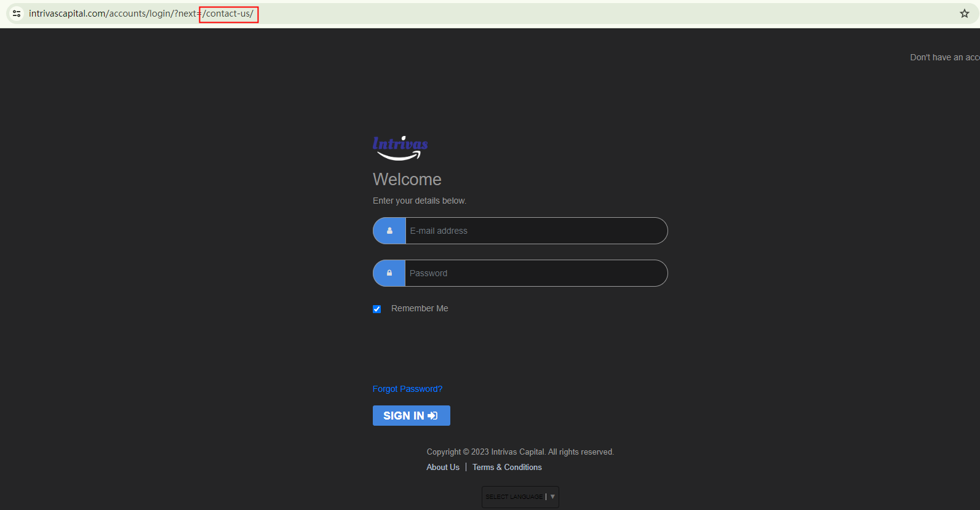Click the Remember Me label text

[x=420, y=309]
